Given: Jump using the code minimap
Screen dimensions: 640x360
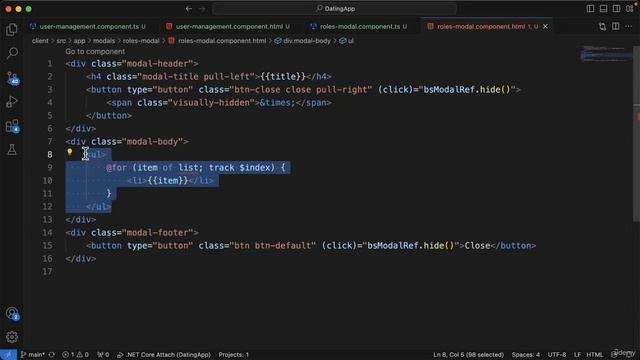Looking at the screenshot, I should [x=606, y=54].
